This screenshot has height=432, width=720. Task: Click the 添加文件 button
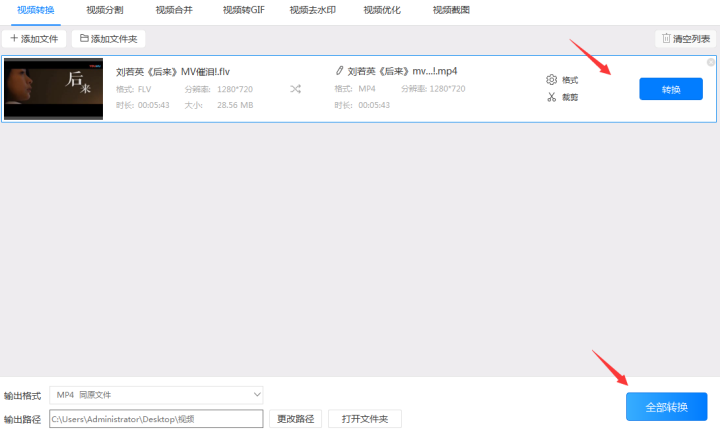tap(34, 39)
